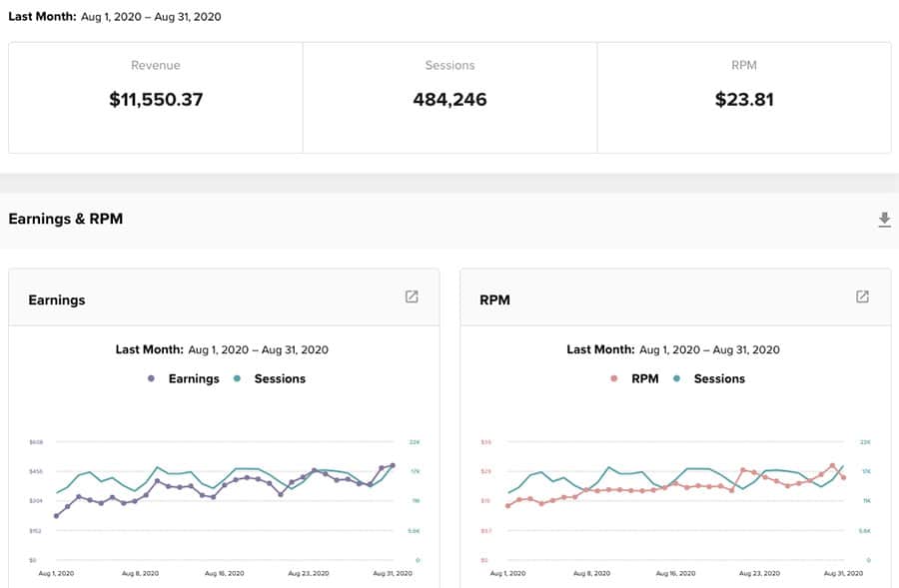Click the RPM card label at top
899x588 pixels.
744,65
